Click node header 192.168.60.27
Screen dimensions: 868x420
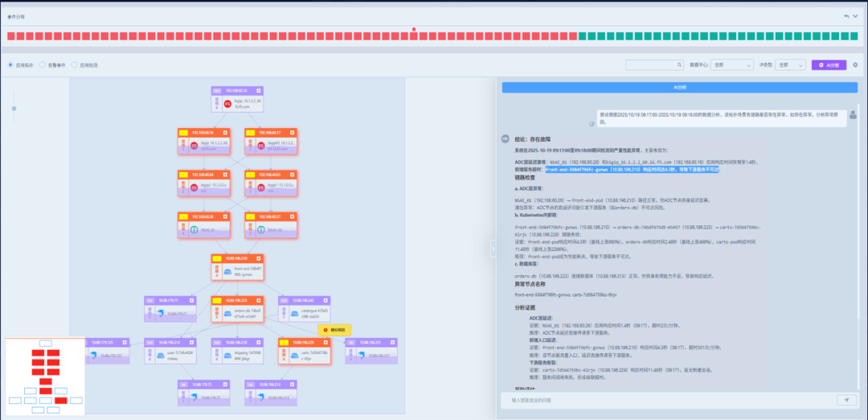[271, 216]
